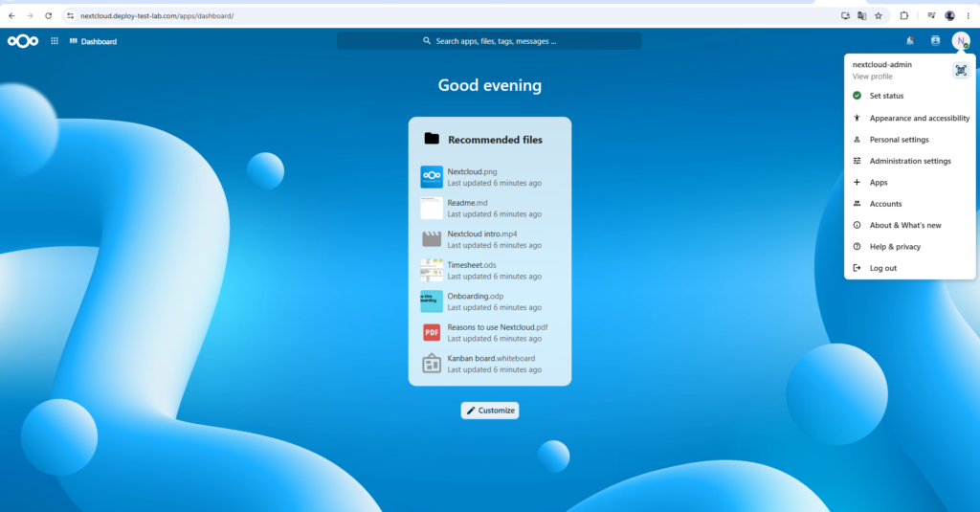The width and height of the screenshot is (980, 512).
Task: Click the Nextcloud logo in header
Action: (23, 41)
